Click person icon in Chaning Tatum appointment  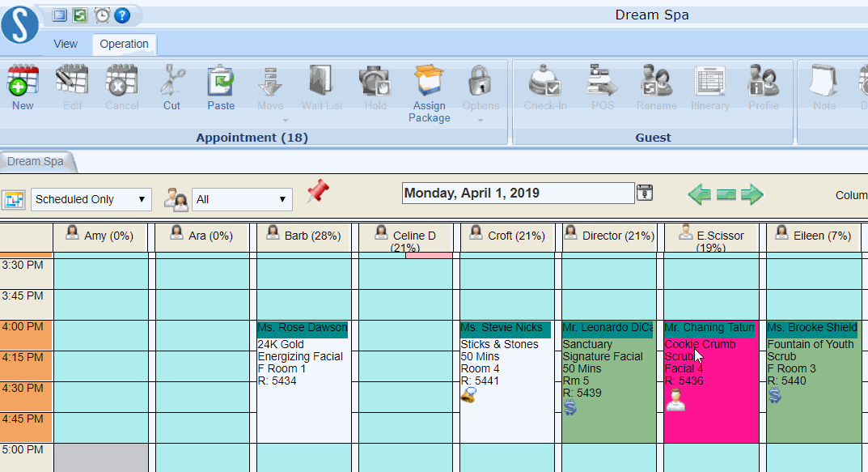point(674,399)
